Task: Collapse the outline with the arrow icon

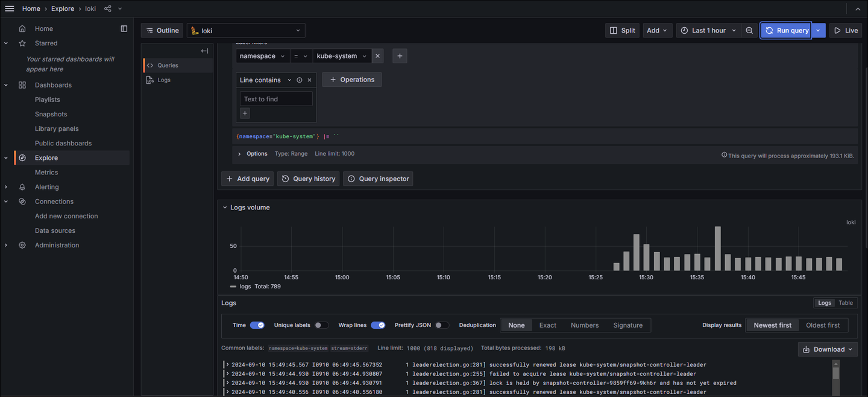Action: coord(205,51)
